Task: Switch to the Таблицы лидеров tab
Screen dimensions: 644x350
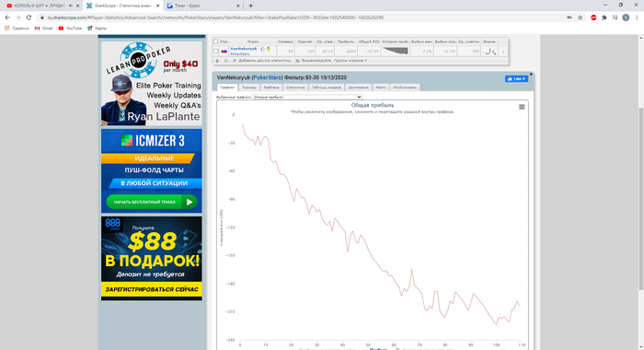Action: pos(327,87)
